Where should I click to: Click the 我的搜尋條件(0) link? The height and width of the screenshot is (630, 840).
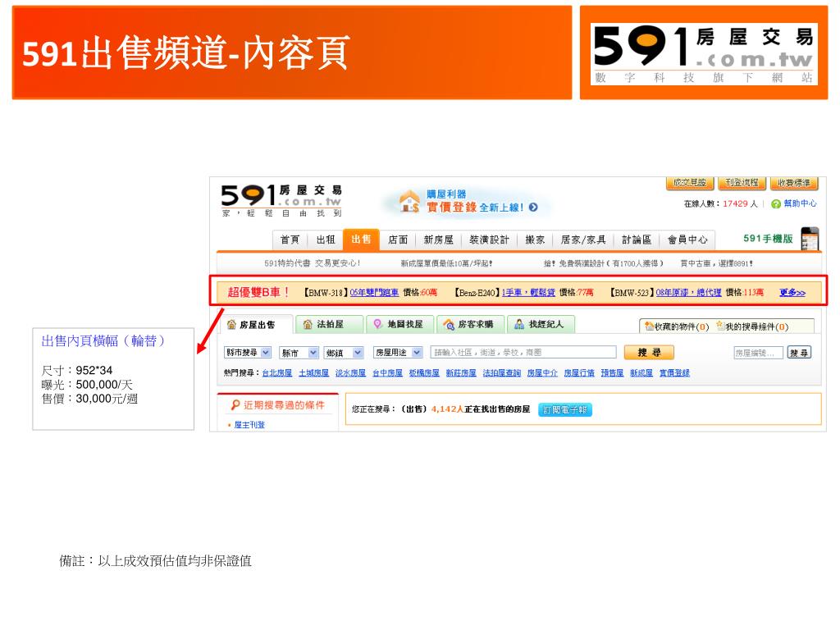tap(756, 326)
